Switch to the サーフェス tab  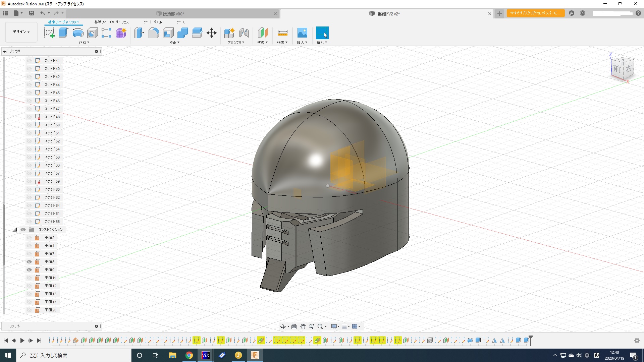click(x=111, y=22)
